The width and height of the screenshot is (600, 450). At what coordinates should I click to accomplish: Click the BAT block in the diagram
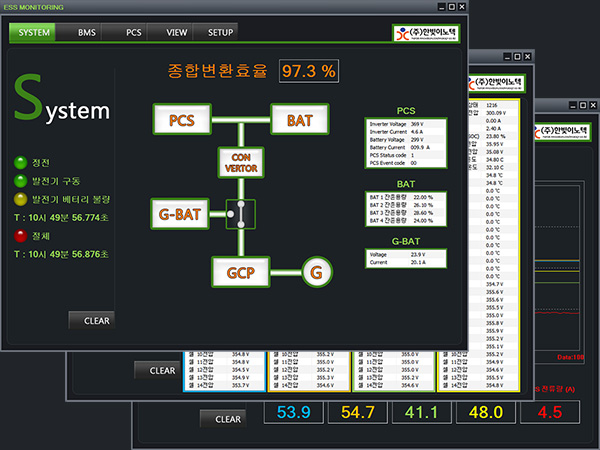pos(300,121)
